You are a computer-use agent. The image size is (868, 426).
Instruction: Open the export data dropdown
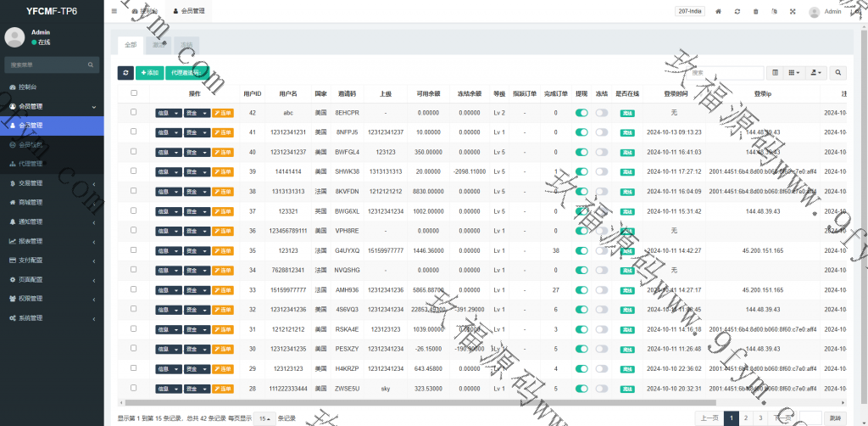(815, 74)
